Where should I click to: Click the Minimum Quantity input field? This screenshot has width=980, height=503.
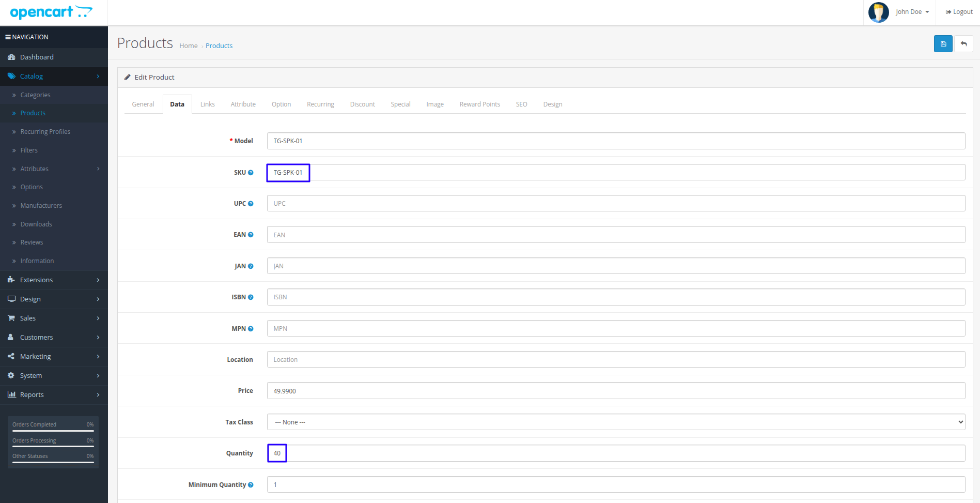pos(616,484)
